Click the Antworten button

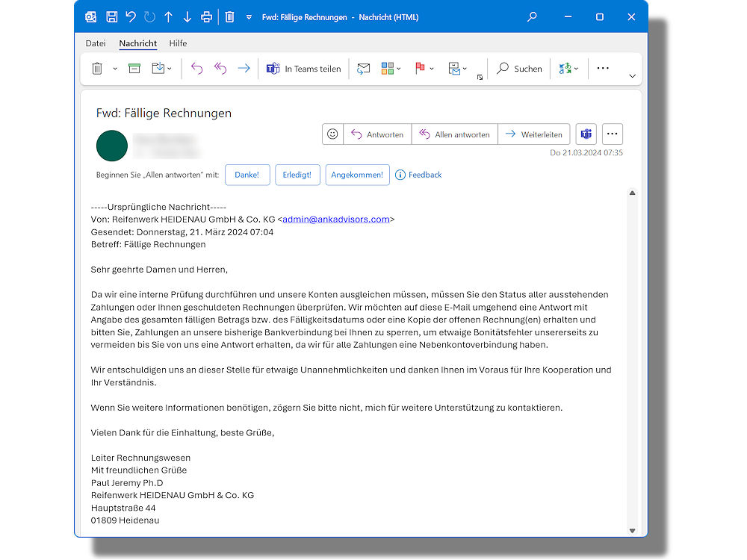[x=377, y=134]
